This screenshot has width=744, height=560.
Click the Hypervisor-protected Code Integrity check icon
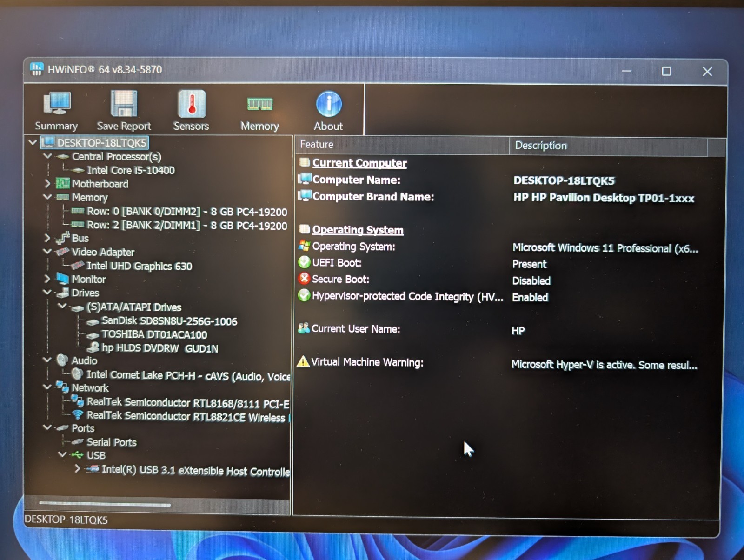click(x=304, y=295)
